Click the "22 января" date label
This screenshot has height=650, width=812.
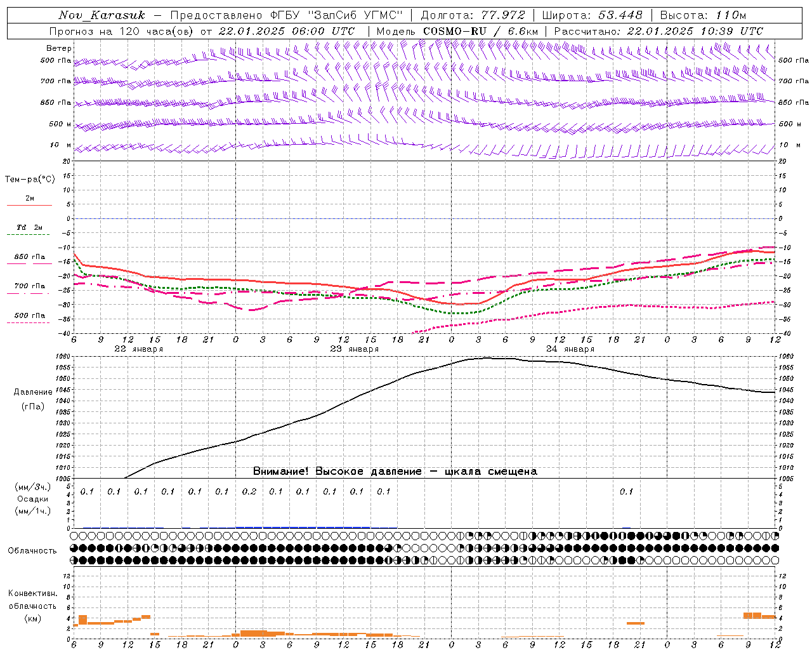[139, 349]
